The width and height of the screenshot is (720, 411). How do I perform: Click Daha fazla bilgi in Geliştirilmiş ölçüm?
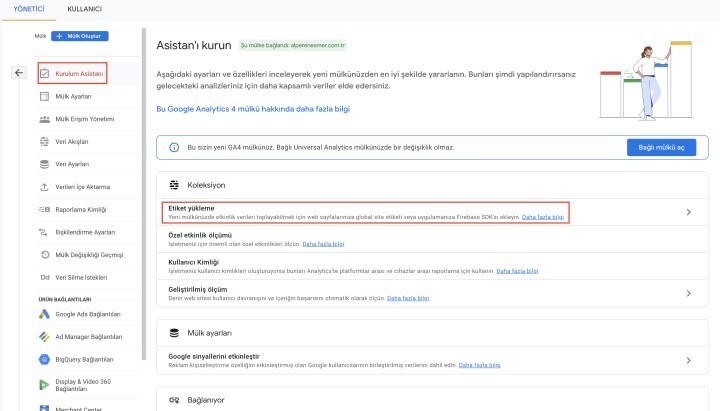pos(408,298)
